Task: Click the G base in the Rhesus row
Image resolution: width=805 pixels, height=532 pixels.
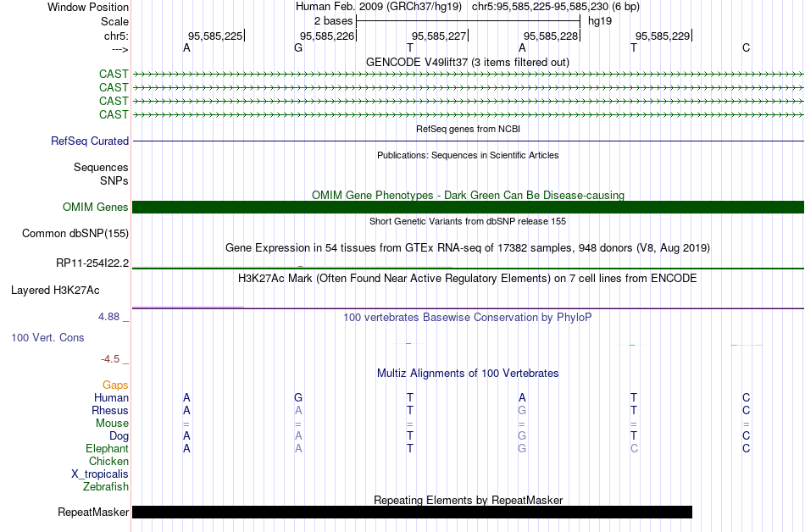Action: [522, 410]
